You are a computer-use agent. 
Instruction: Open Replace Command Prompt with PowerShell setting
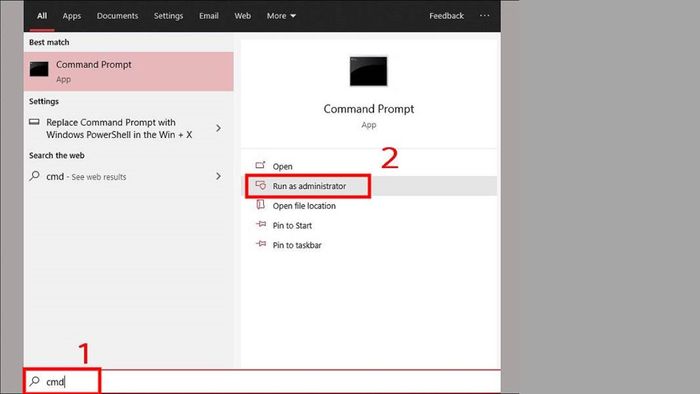tap(129, 129)
